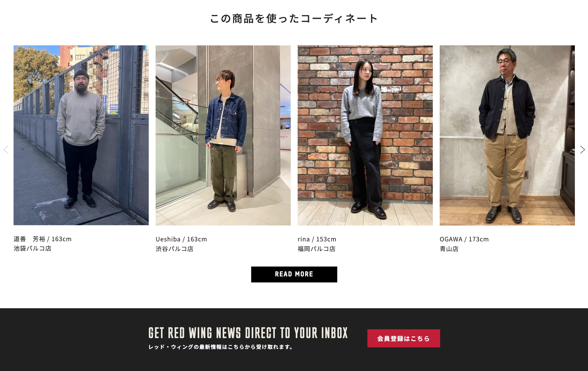Select the 渋谷パルコ店 store label
The width and height of the screenshot is (588, 371).
pyautogui.click(x=175, y=249)
